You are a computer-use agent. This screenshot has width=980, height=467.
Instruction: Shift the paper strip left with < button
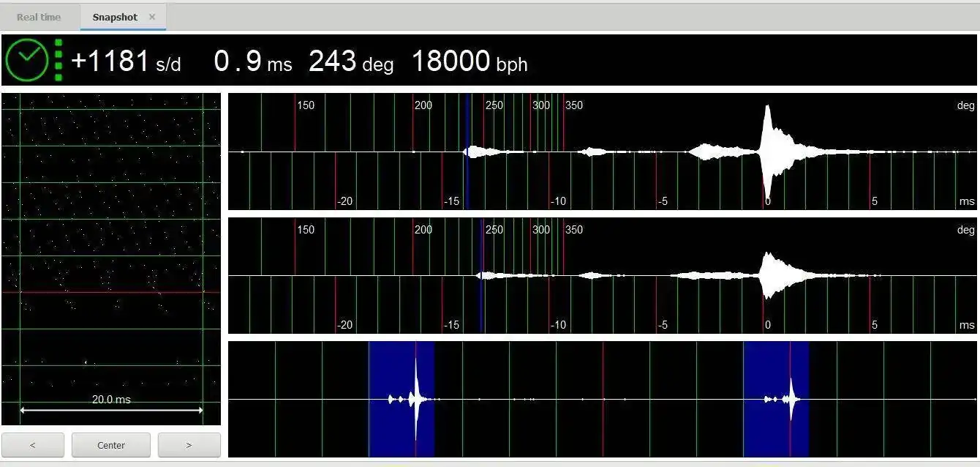pos(33,445)
